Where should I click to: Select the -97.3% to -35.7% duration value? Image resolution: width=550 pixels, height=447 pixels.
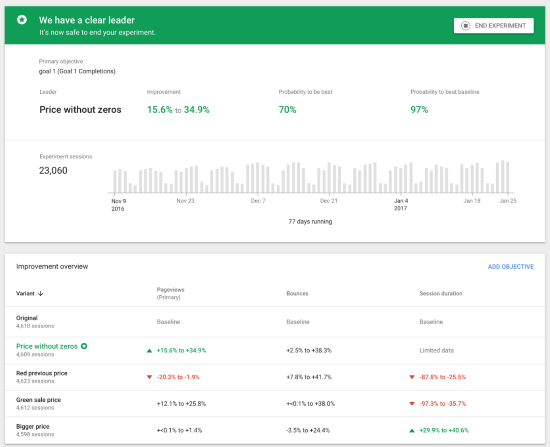[443, 404]
